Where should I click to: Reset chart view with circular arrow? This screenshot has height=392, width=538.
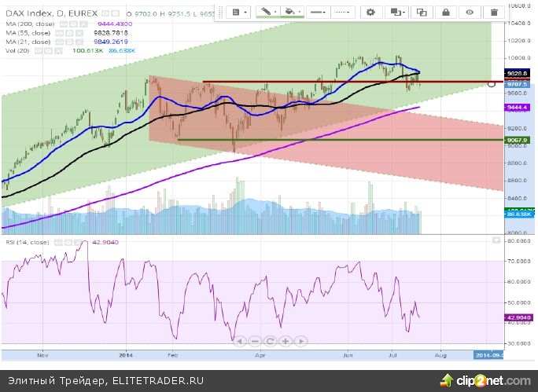[x=270, y=341]
